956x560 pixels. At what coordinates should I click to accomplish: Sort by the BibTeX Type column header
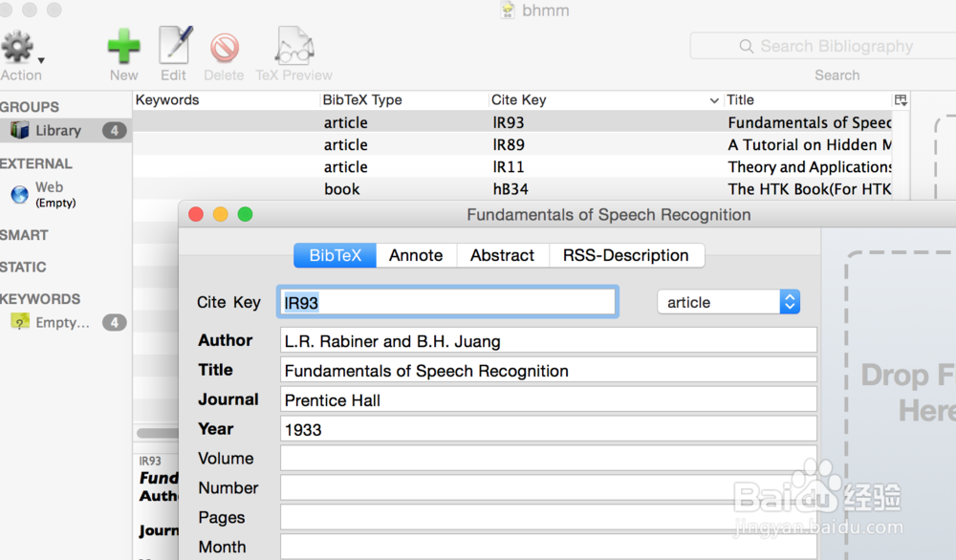pyautogui.click(x=403, y=100)
